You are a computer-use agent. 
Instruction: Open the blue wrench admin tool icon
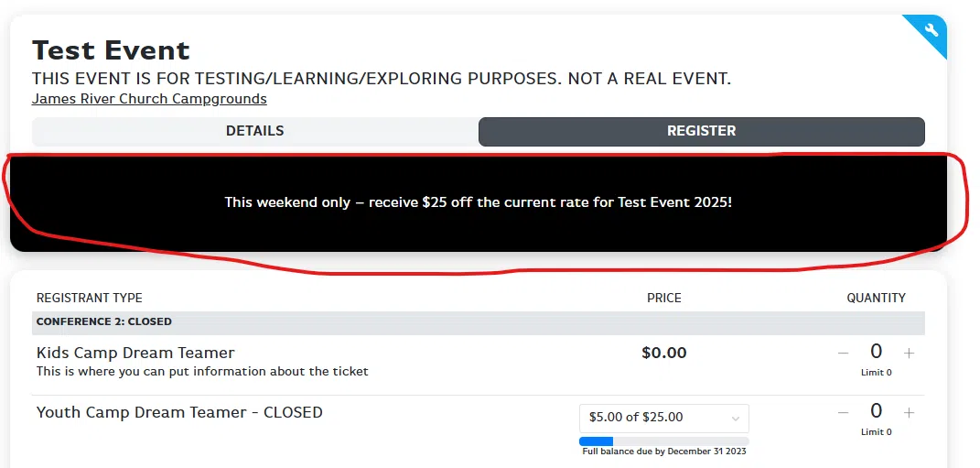(931, 30)
